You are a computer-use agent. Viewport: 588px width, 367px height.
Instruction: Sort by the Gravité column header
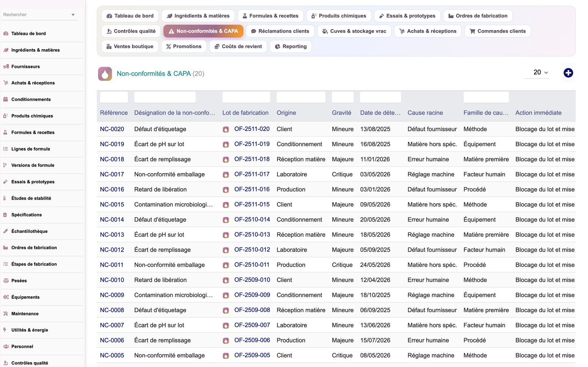pos(341,113)
